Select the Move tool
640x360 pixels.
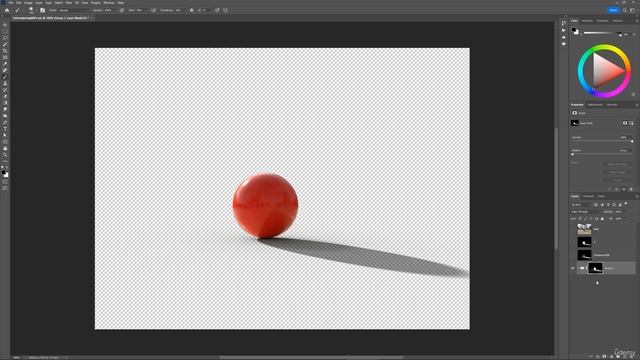[5, 24]
